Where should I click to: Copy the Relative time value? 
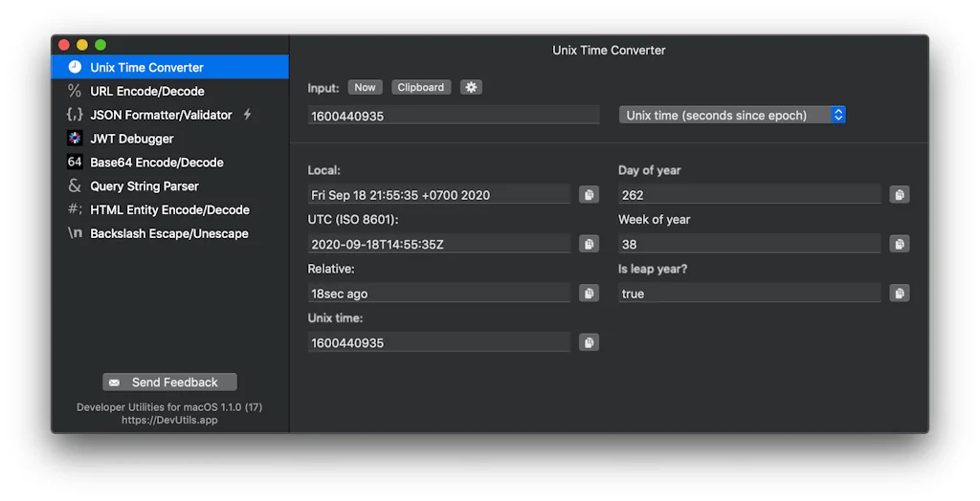589,293
